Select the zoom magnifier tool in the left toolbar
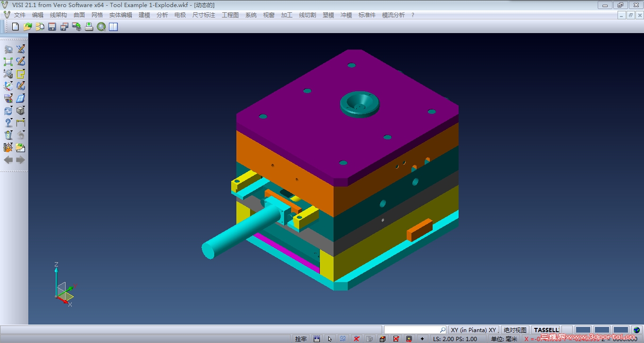 click(8, 49)
